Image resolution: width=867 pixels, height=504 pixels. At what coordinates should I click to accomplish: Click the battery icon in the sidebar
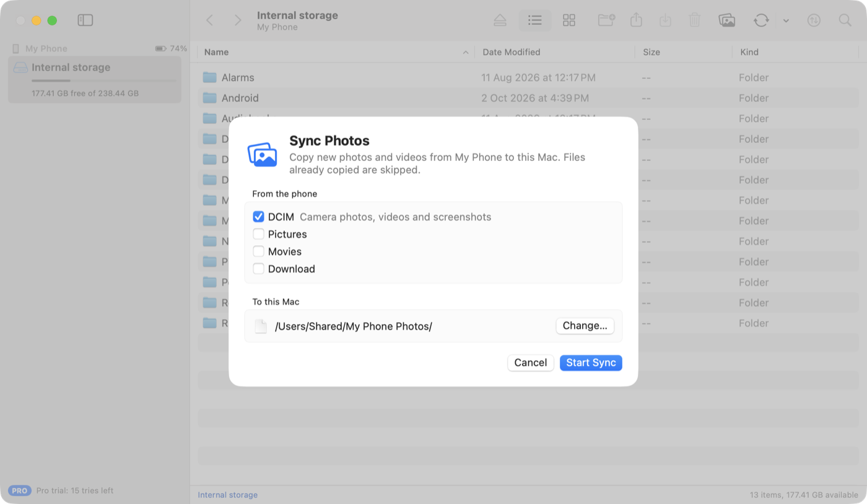160,48
